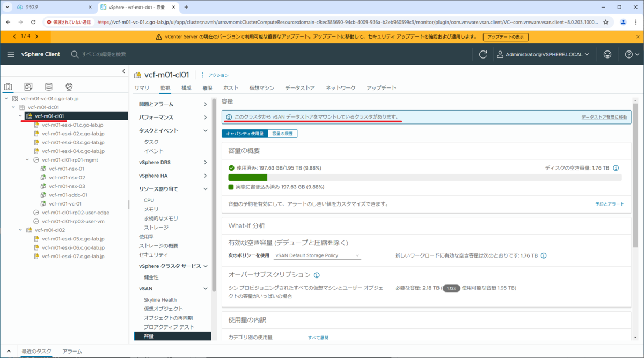Select the キャパシティ使用量 view

click(x=245, y=134)
